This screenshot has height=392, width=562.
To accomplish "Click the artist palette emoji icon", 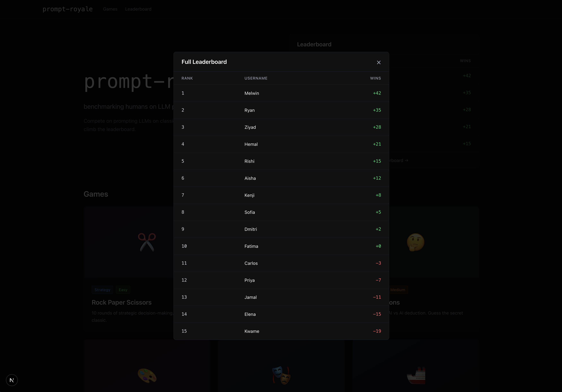I will (147, 376).
